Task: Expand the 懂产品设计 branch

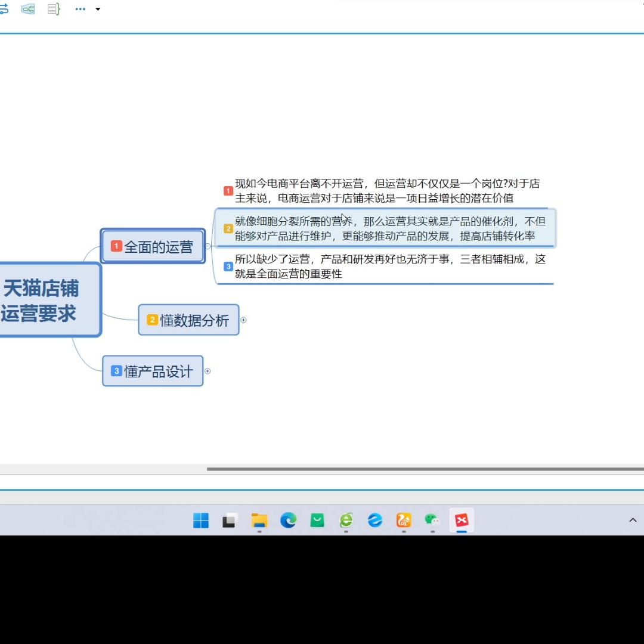Action: point(208,371)
